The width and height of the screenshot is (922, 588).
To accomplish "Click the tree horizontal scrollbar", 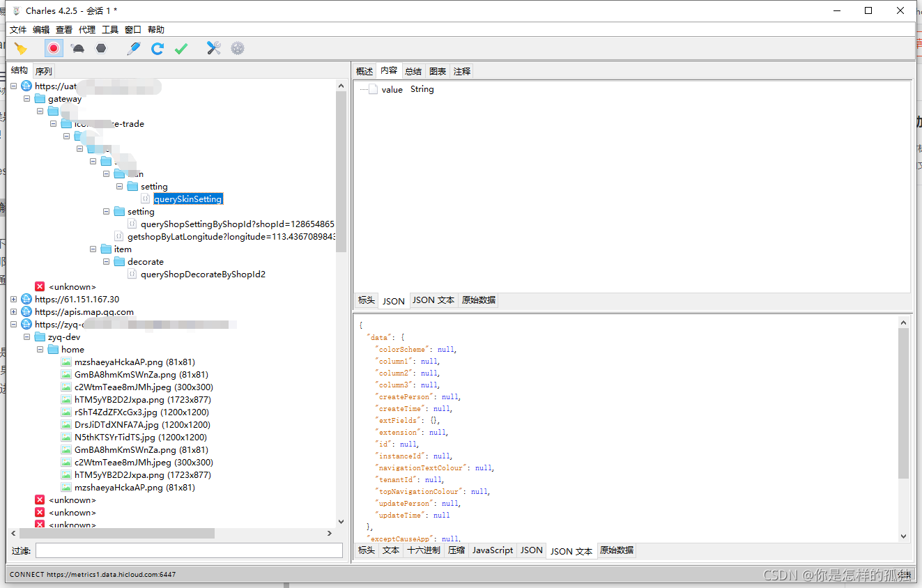I will click(x=116, y=533).
